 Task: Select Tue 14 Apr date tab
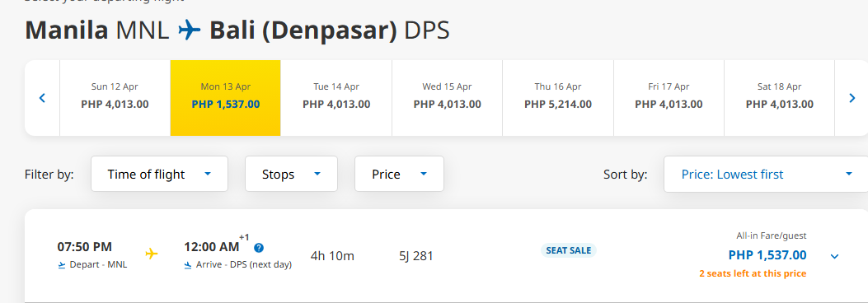pyautogui.click(x=336, y=98)
